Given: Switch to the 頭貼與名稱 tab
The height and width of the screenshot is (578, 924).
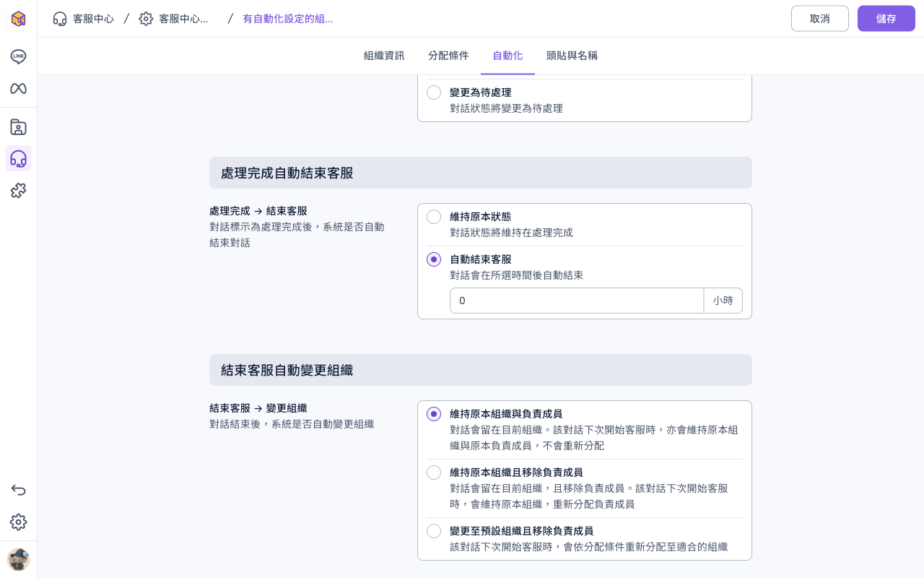Looking at the screenshot, I should (572, 56).
